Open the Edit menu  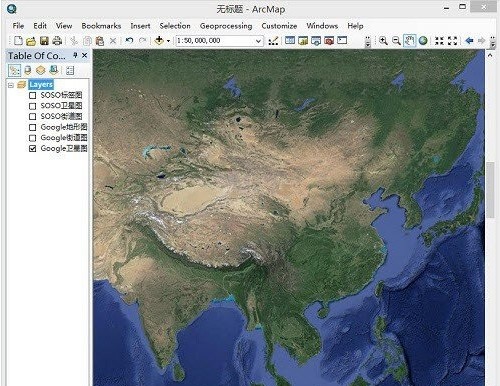40,26
